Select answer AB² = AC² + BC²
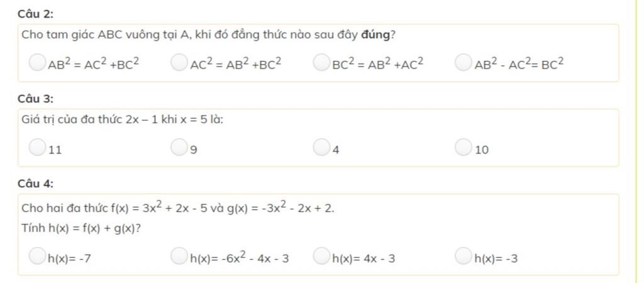The image size is (644, 283). pyautogui.click(x=37, y=62)
